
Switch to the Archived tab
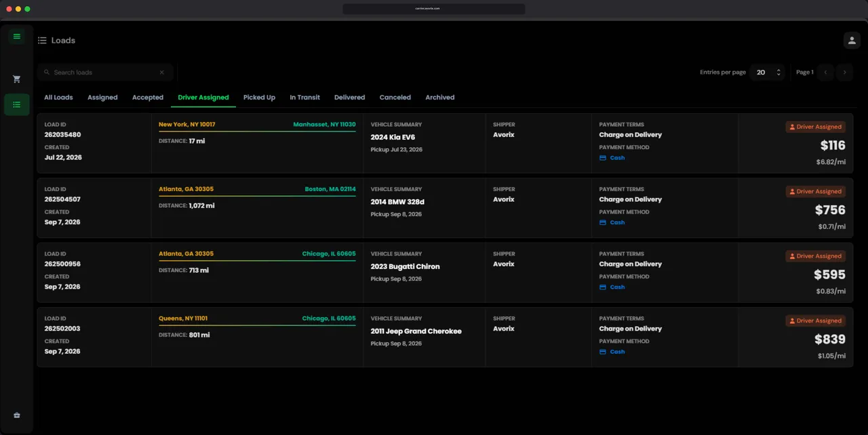tap(440, 98)
